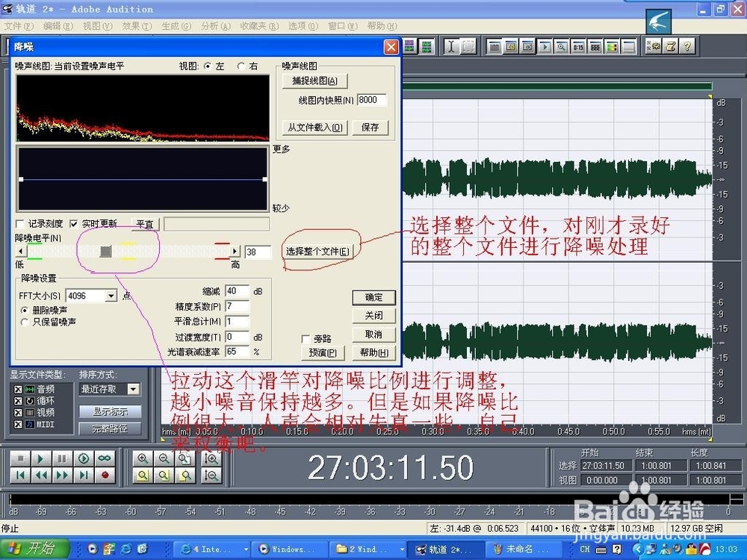This screenshot has height=560, width=747.
Task: Select the marquee selection tool
Action: pyautogui.click(x=469, y=46)
